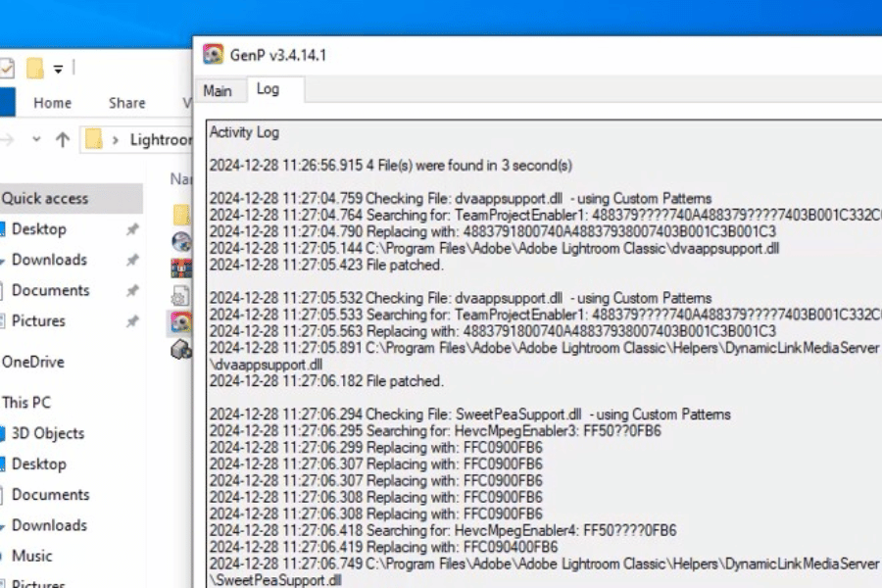882x588 pixels.
Task: Click the Properties checkmark icon in the title bar
Action: (7, 69)
